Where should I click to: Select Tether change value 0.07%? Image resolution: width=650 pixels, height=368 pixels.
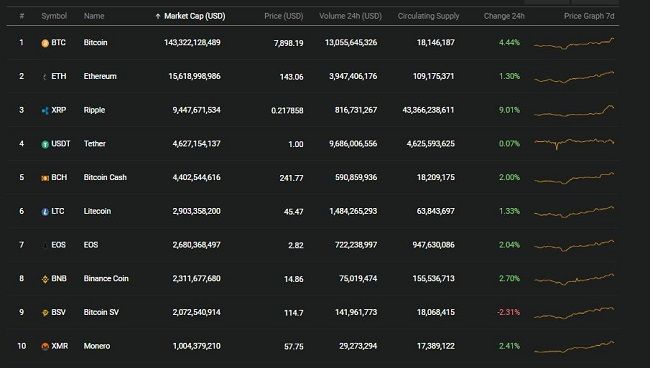[x=509, y=144]
